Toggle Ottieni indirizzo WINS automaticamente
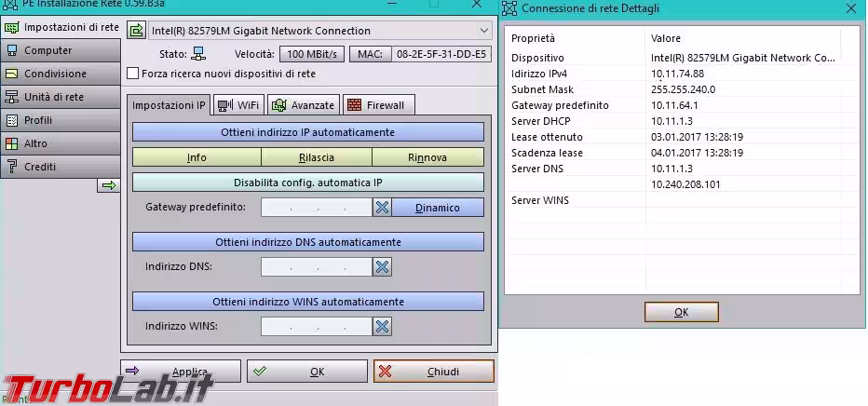This screenshot has height=406, width=868. (x=307, y=302)
